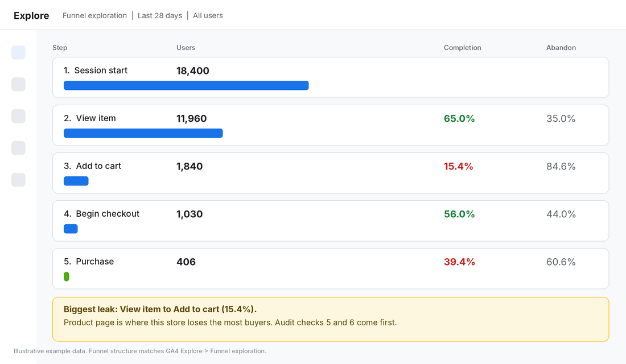The height and width of the screenshot is (364, 626).
Task: Click the Illustrative example data footnote
Action: 140,351
